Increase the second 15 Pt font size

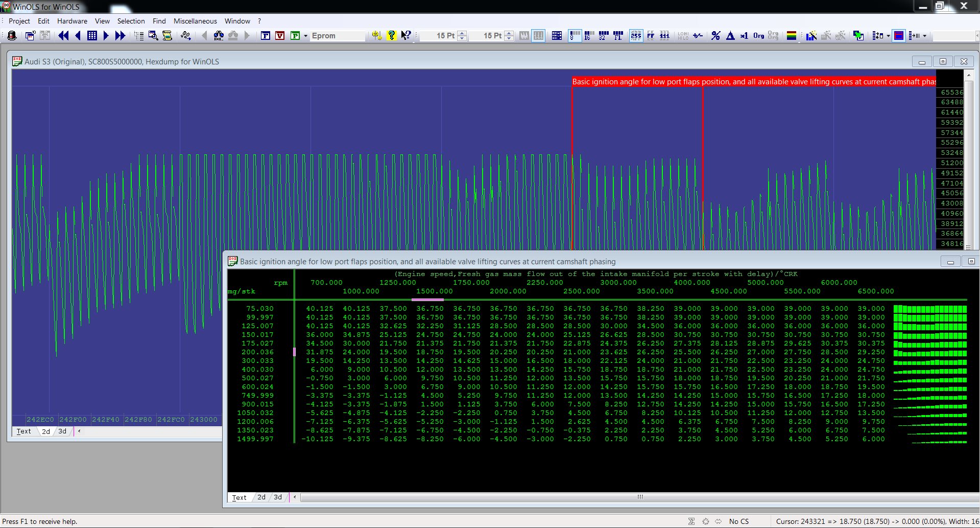pyautogui.click(x=509, y=33)
